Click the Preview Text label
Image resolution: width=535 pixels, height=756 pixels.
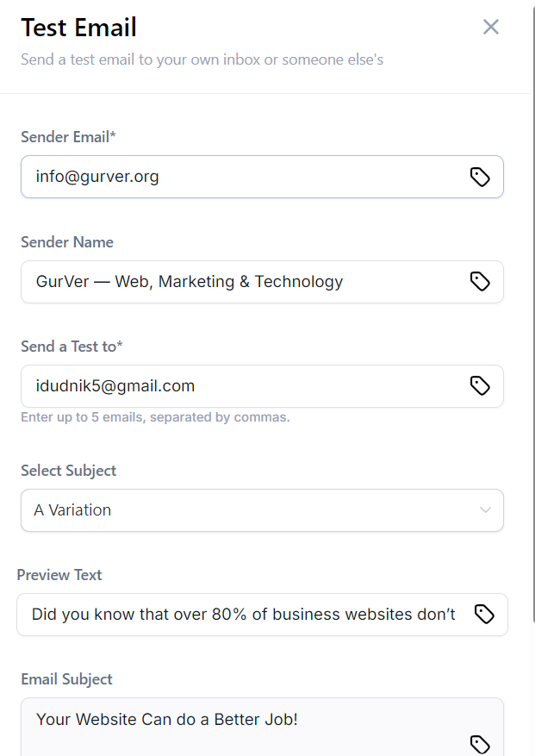tap(59, 575)
